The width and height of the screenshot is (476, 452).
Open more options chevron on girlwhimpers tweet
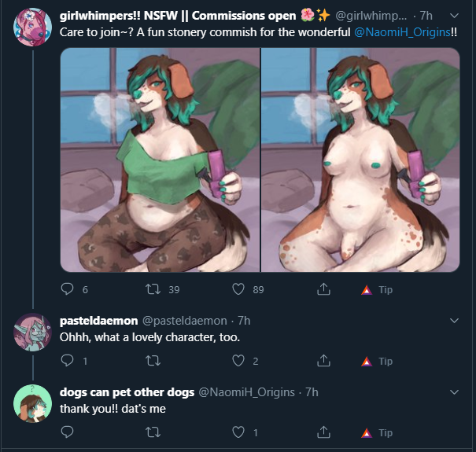(454, 16)
